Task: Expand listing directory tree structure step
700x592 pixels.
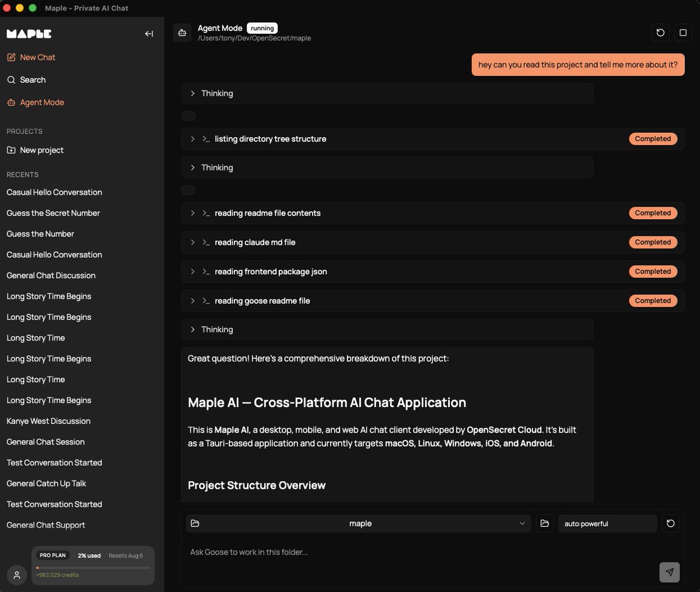Action: click(x=432, y=139)
